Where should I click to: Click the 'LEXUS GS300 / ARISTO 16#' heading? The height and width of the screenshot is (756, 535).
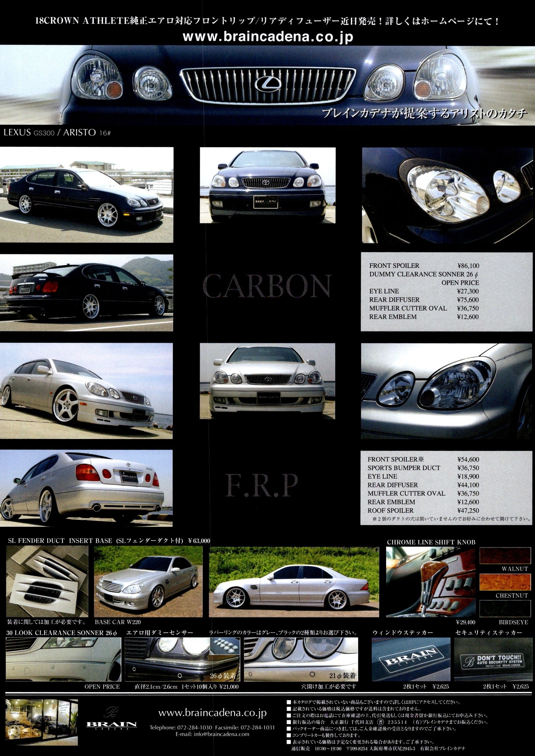tap(57, 133)
